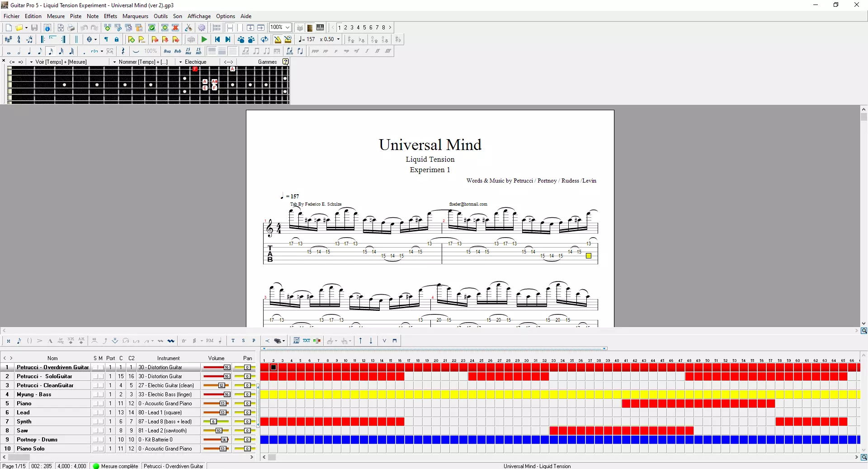Open the Effets menu
This screenshot has height=469, width=868.
pyautogui.click(x=110, y=16)
